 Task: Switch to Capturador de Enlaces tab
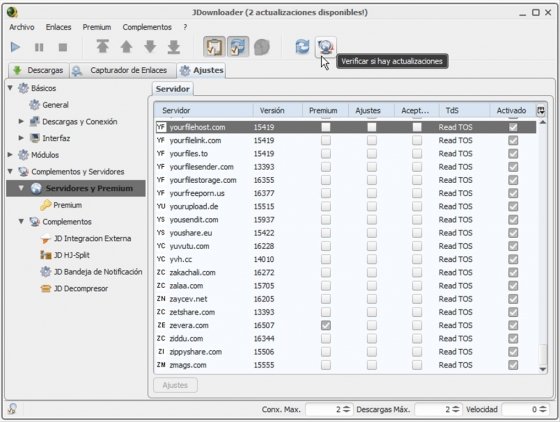122,70
